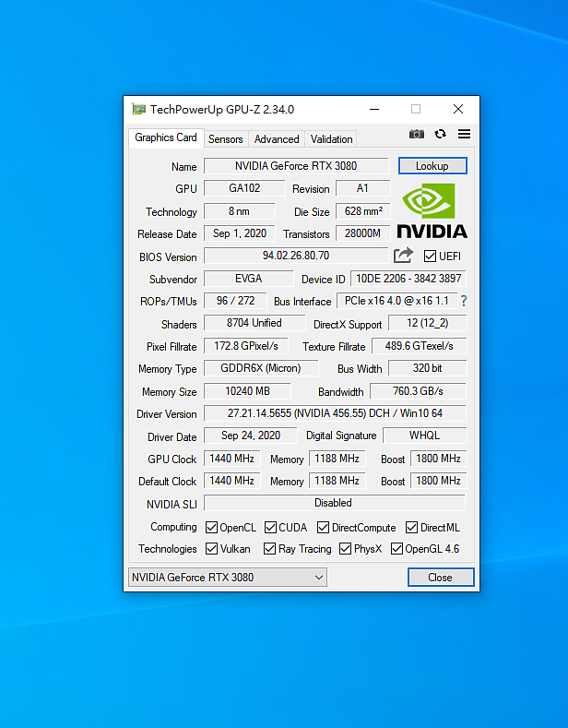The image size is (568, 728).
Task: Open the Advanced tab
Action: click(x=277, y=138)
